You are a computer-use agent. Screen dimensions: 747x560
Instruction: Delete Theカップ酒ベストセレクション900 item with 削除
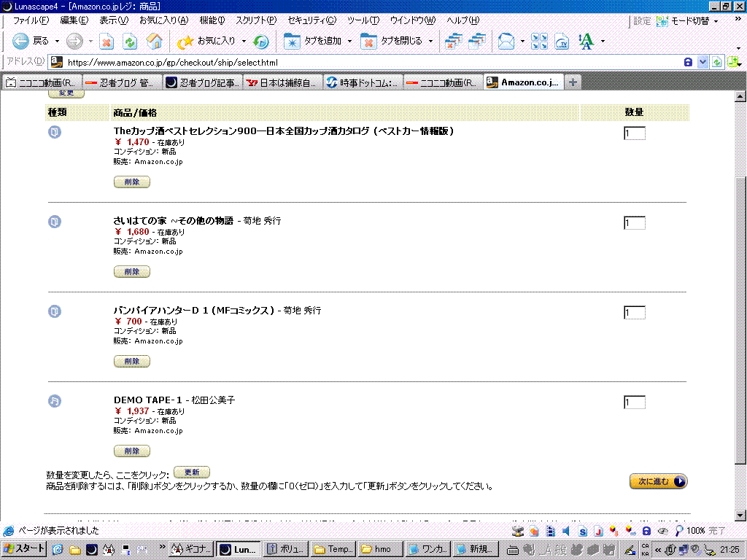coord(132,182)
